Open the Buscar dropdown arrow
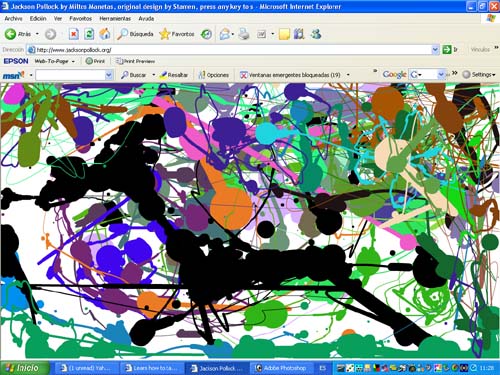This screenshot has height=375, width=500. click(154, 75)
